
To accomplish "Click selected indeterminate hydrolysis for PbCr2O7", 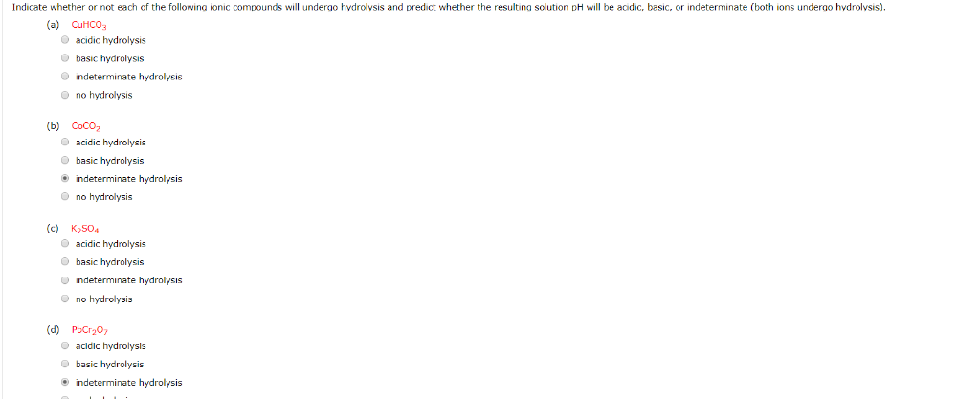I will (65, 382).
